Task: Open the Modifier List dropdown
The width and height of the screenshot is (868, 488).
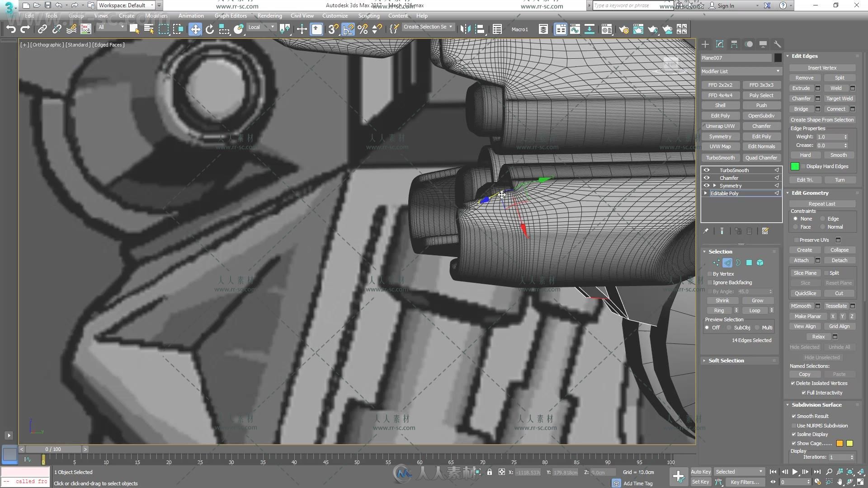Action: click(x=741, y=71)
